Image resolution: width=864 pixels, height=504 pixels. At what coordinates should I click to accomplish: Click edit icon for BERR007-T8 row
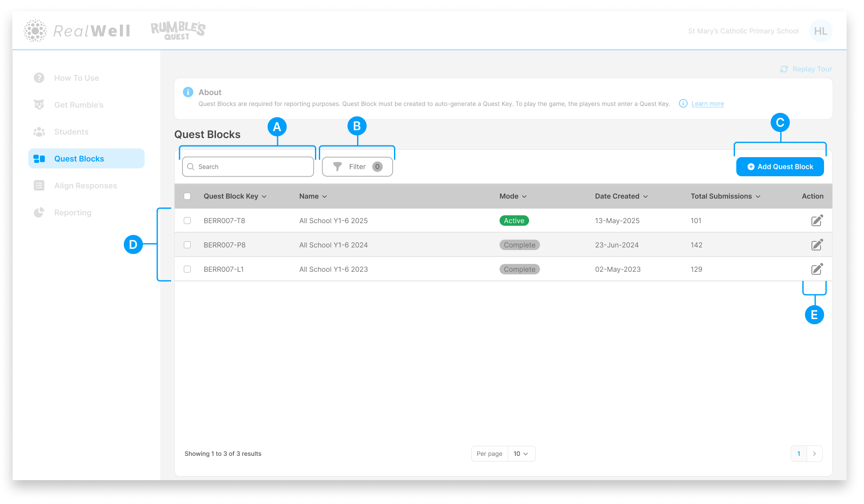pos(817,221)
